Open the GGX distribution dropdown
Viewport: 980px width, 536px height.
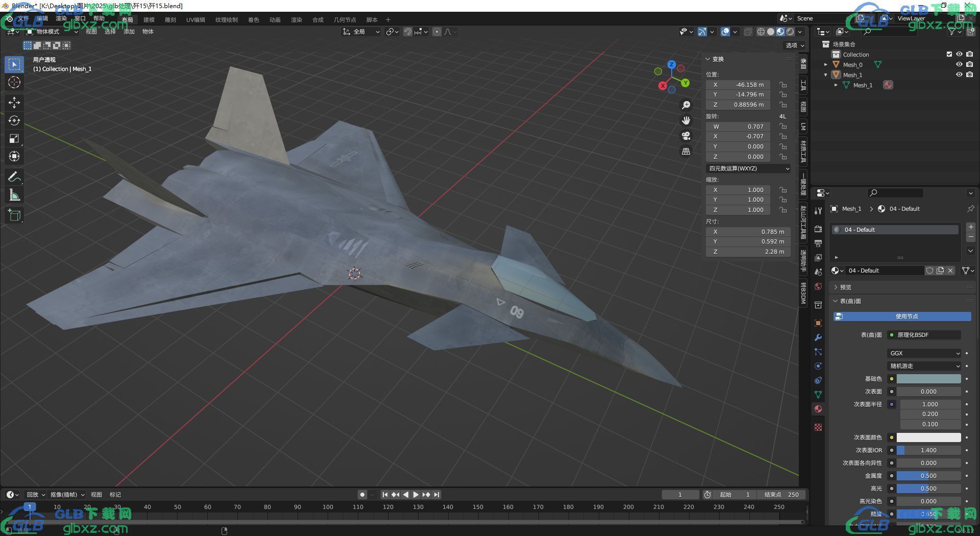(x=924, y=353)
